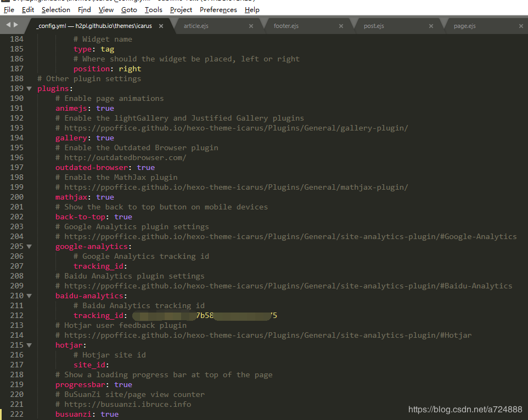Go to next tab with right arrow

(16, 25)
